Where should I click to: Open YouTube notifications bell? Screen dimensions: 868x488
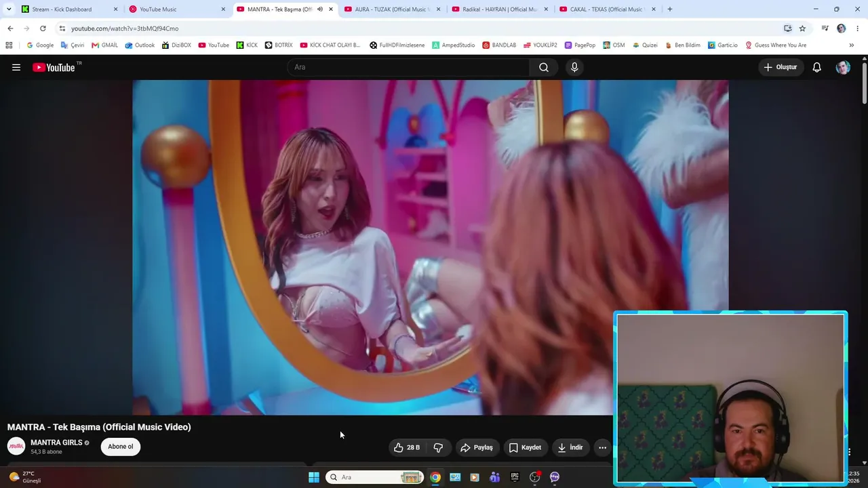point(817,67)
